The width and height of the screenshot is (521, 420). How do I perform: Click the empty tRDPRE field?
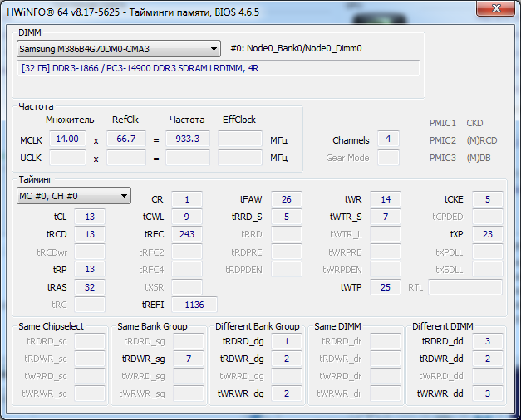click(287, 252)
